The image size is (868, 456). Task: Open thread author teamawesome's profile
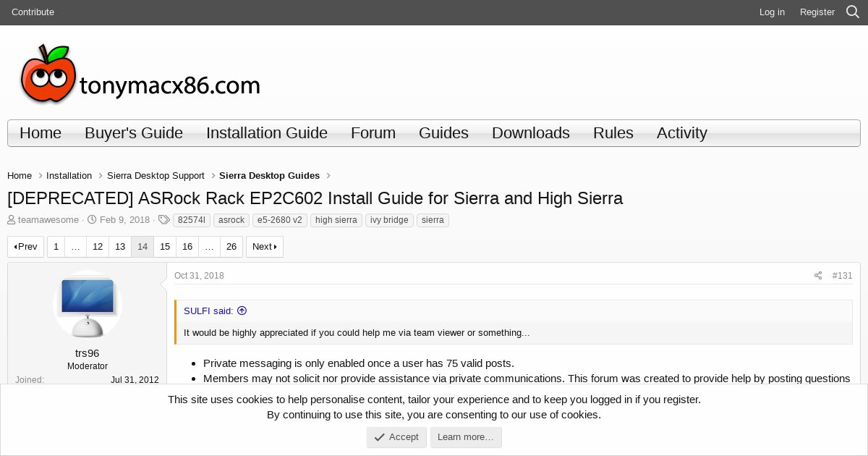click(x=48, y=220)
